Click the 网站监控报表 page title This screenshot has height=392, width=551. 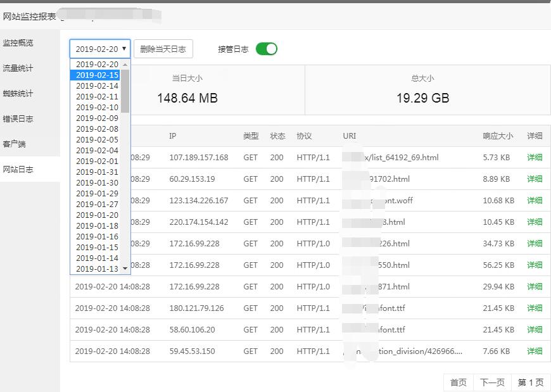(30, 16)
